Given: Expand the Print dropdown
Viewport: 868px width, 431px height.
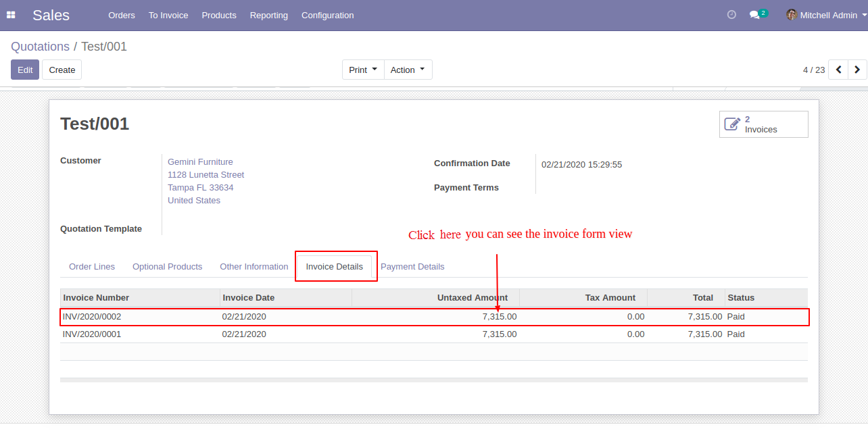Looking at the screenshot, I should click(363, 70).
